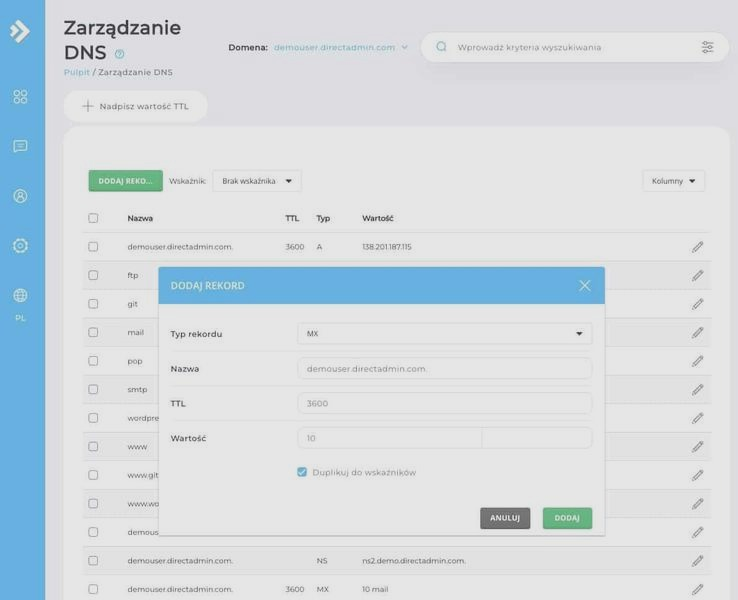Viewport: 738px width, 600px height.
Task: Check the pop row checkbox
Action: [93, 360]
